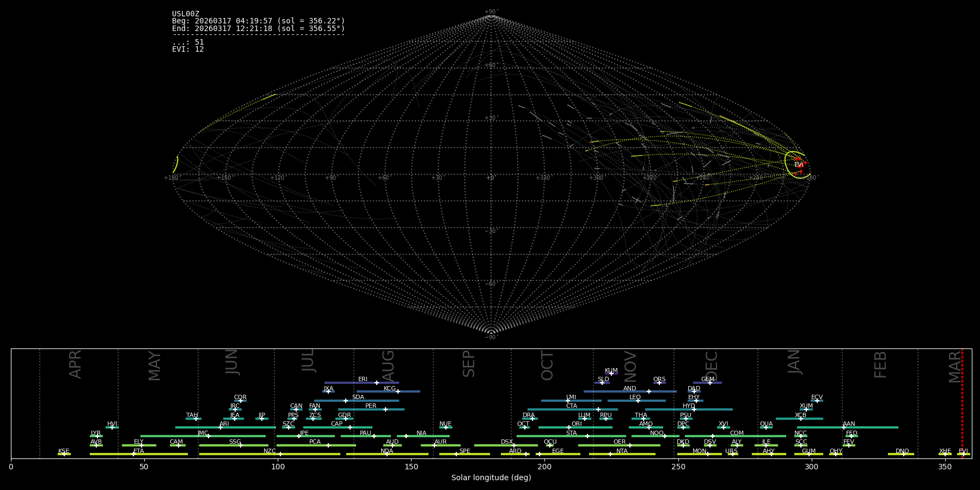The height and width of the screenshot is (490, 980).
Task: Click the CTA shower label
Action: [x=571, y=406]
